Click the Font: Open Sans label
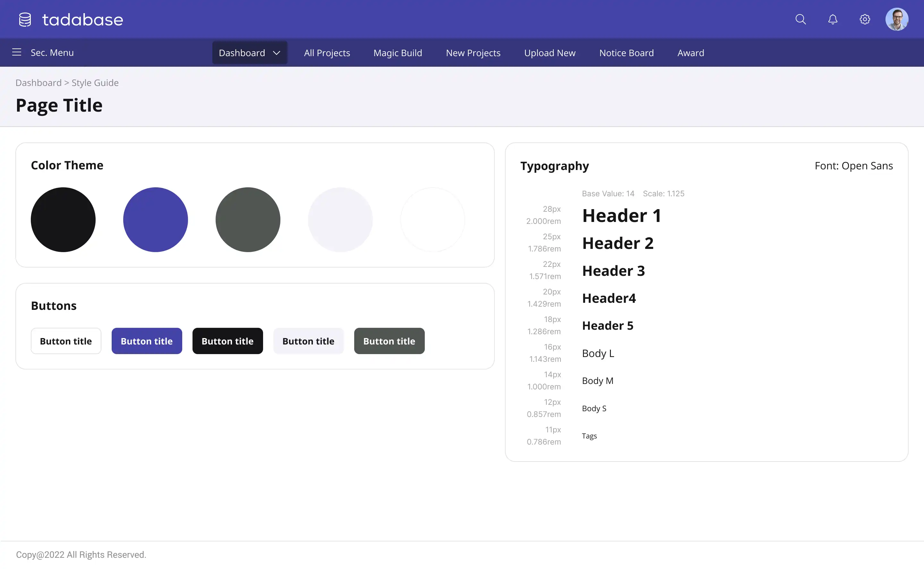Image resolution: width=924 pixels, height=569 pixels. pyautogui.click(x=854, y=166)
